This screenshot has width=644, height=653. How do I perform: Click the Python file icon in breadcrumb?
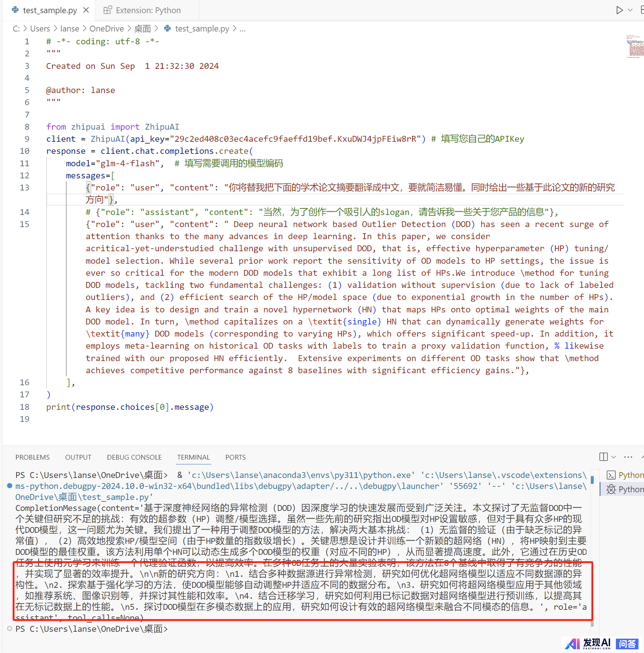167,29
